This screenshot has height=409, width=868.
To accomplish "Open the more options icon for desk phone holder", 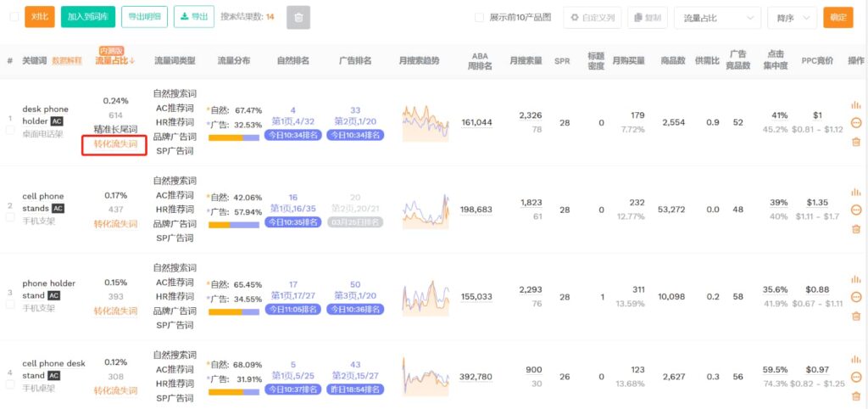I will click(x=856, y=123).
